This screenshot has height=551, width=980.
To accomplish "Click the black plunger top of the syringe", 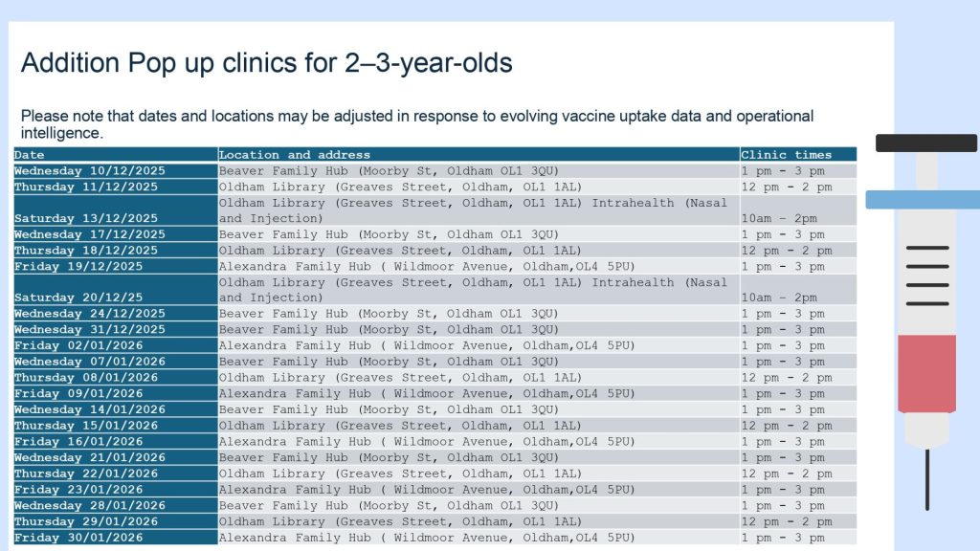I will tap(925, 143).
